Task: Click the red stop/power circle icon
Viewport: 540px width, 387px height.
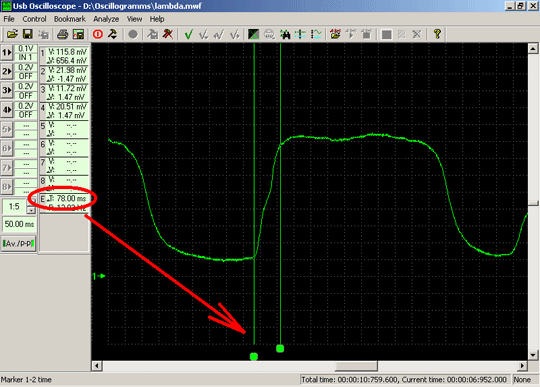Action: pyautogui.click(x=98, y=34)
